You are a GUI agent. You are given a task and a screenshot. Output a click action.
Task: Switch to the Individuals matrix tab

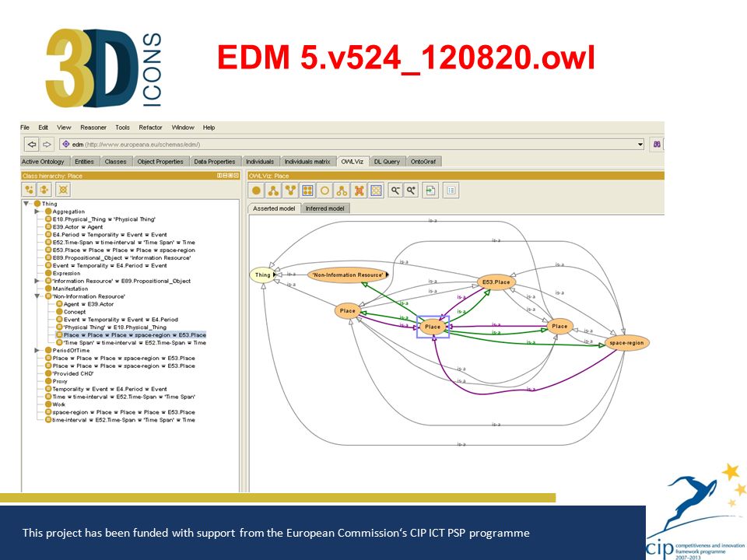[x=307, y=162]
